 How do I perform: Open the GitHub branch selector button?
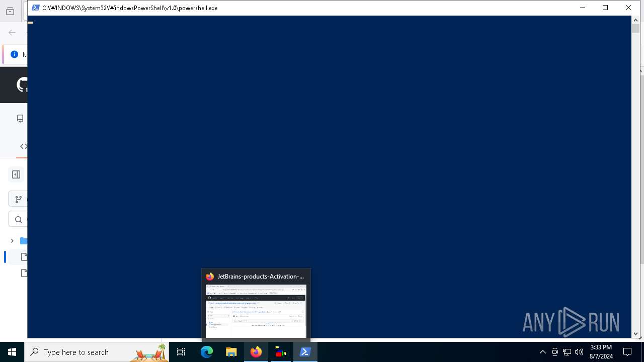[x=18, y=199]
